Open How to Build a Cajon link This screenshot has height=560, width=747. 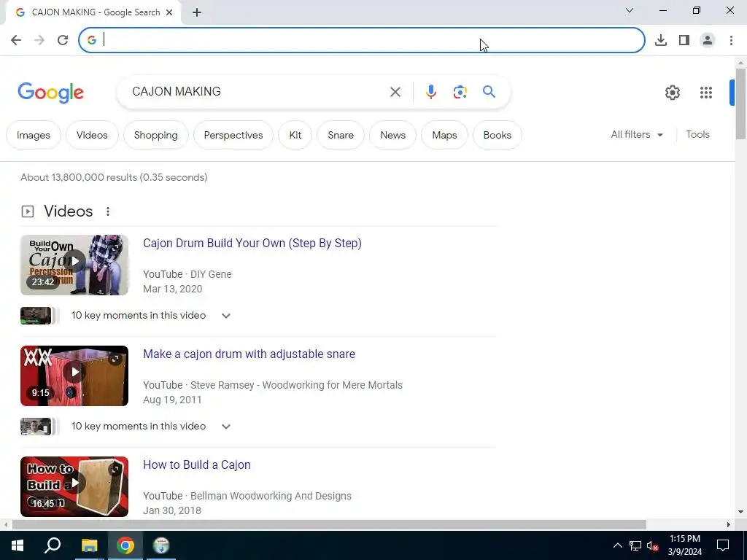pyautogui.click(x=197, y=464)
